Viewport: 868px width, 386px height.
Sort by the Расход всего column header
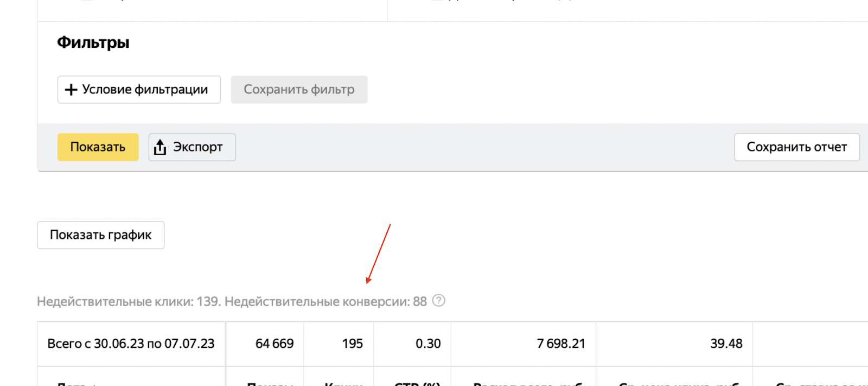pyautogui.click(x=529, y=383)
